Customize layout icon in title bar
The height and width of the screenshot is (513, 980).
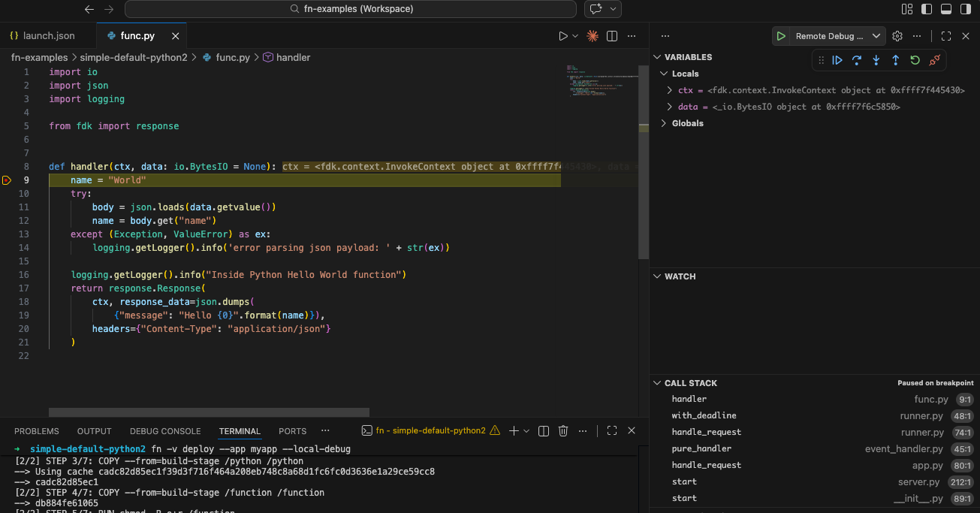[907, 9]
